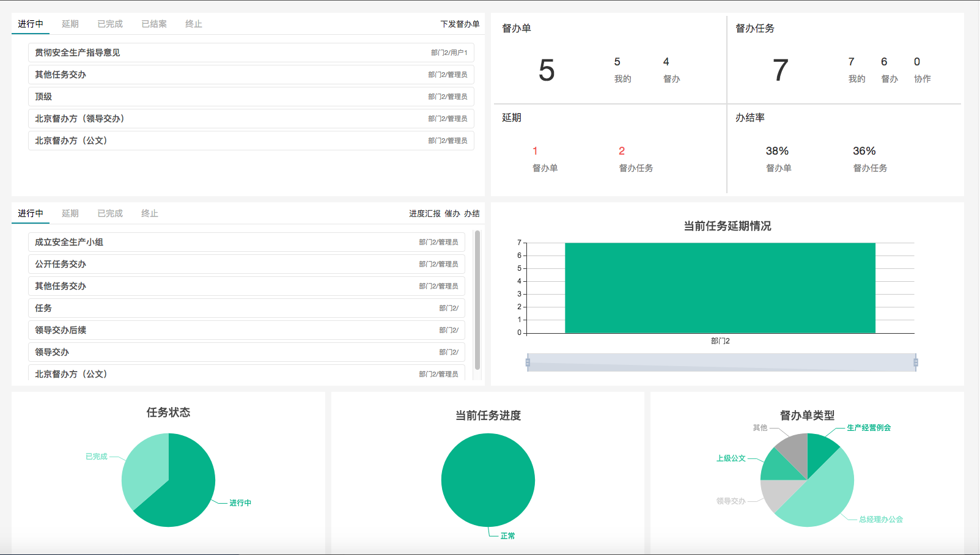
Task: Click the 办结 action link
Action: [472, 213]
